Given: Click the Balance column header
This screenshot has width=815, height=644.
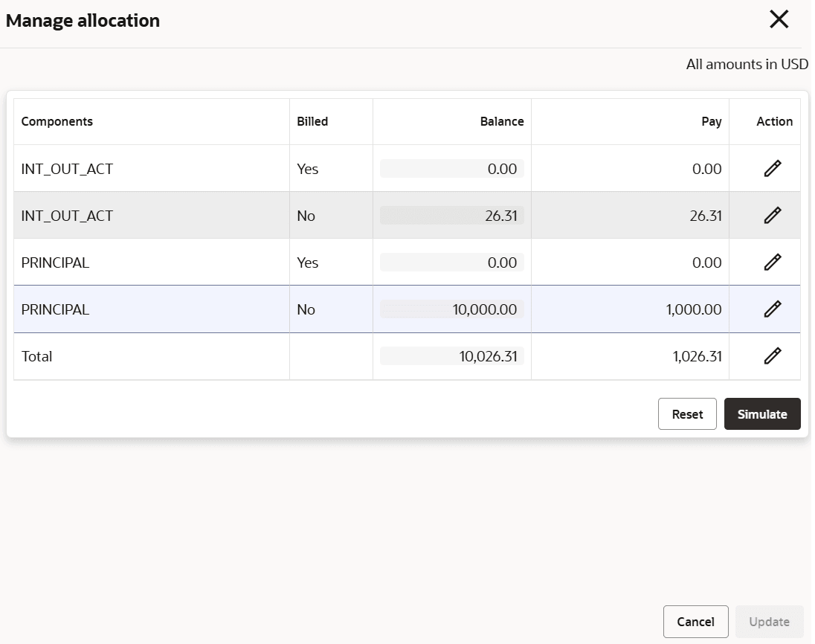Looking at the screenshot, I should 502,121.
